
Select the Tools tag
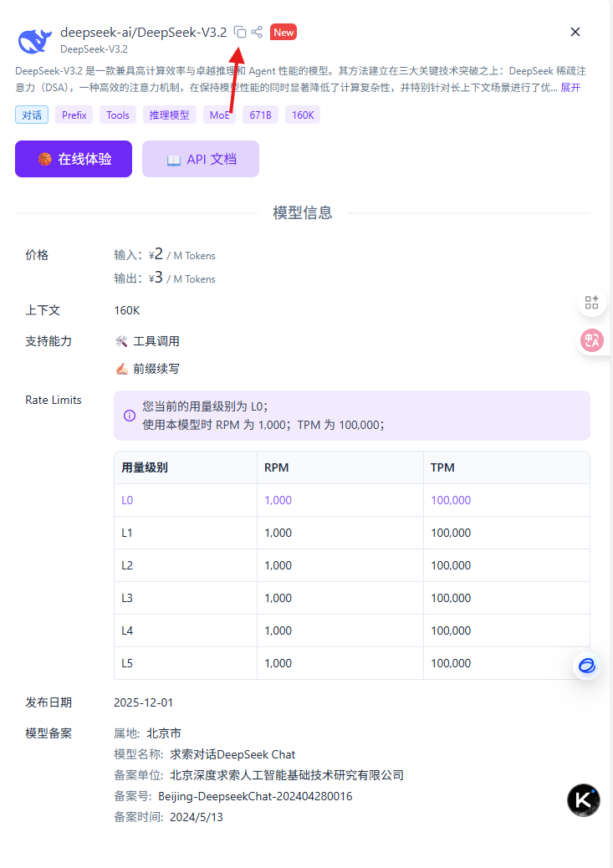click(x=117, y=115)
